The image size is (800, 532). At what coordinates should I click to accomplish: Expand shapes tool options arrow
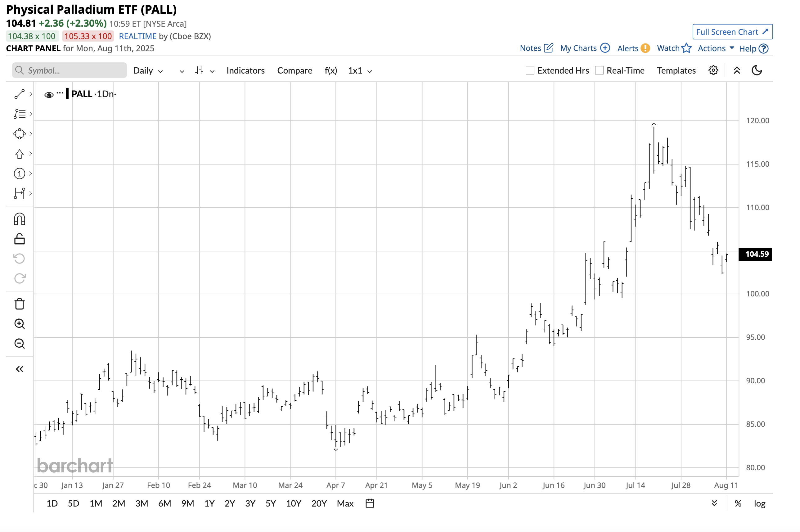pyautogui.click(x=30, y=134)
